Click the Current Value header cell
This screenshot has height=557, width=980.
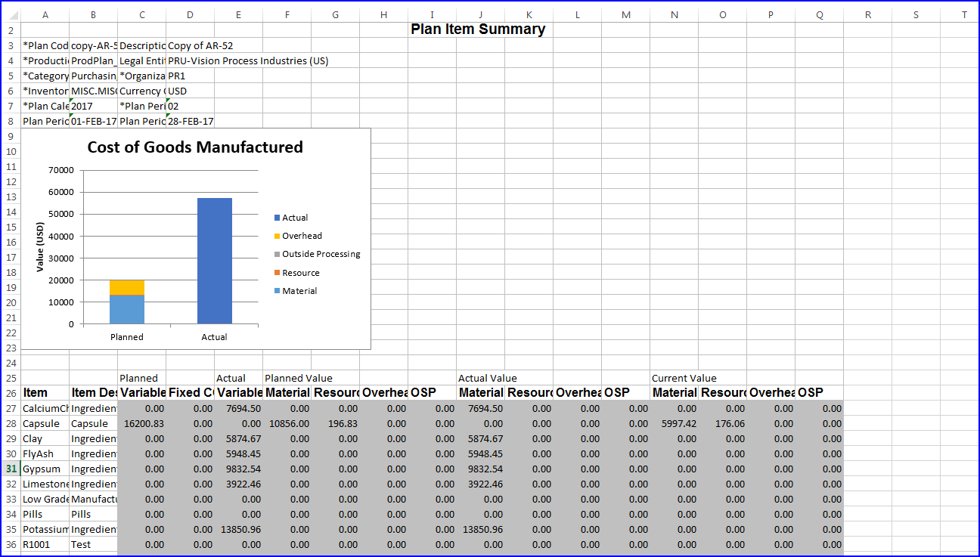click(x=684, y=378)
